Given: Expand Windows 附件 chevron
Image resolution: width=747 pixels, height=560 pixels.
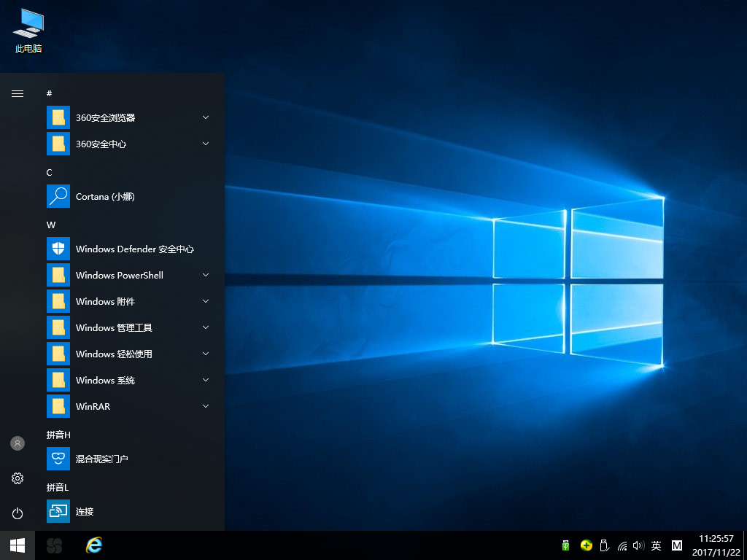Looking at the screenshot, I should (206, 301).
